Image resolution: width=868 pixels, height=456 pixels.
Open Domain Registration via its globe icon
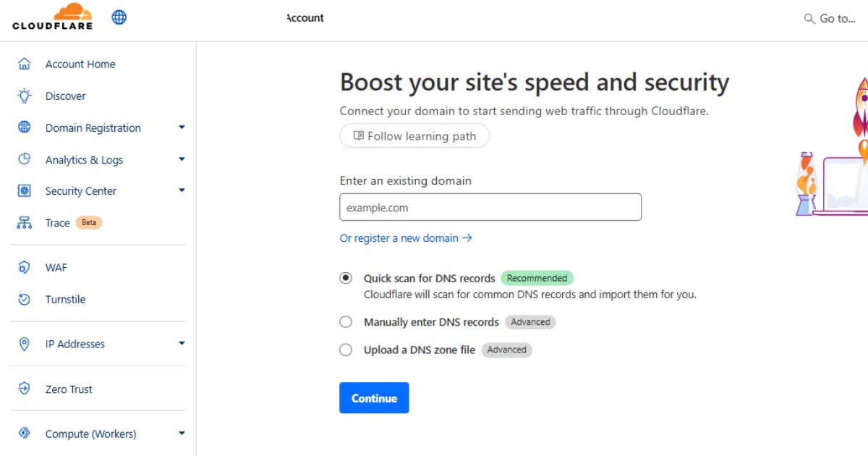click(25, 127)
